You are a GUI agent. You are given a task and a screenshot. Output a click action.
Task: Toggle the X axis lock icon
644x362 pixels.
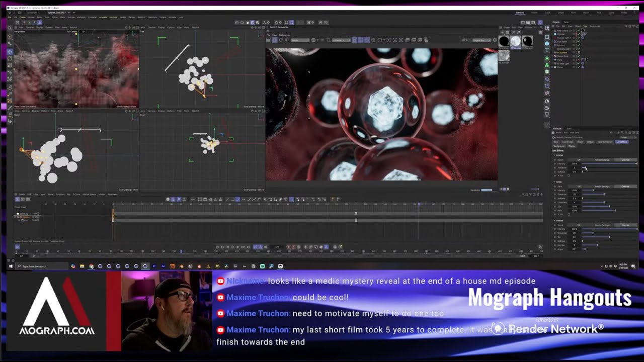coord(24,23)
